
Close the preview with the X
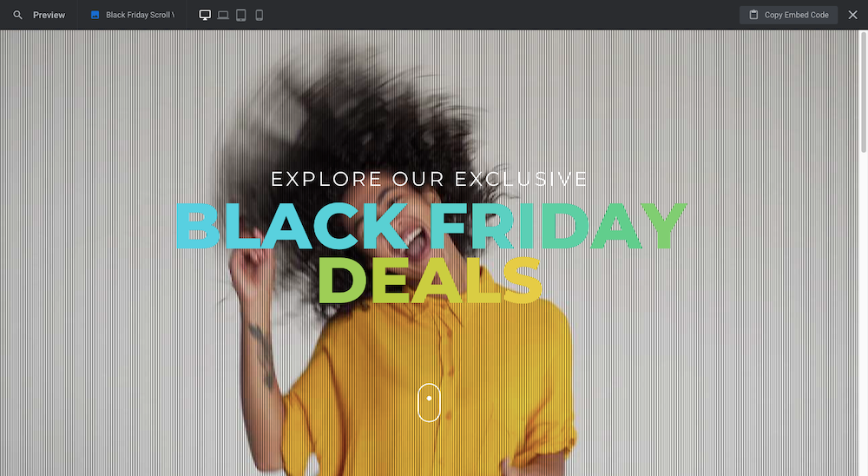[x=853, y=15]
